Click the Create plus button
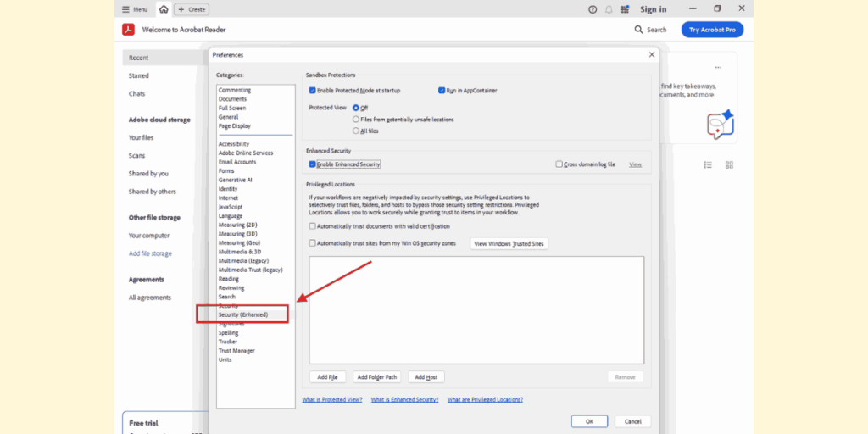Image resolution: width=868 pixels, height=434 pixels. 192,9
